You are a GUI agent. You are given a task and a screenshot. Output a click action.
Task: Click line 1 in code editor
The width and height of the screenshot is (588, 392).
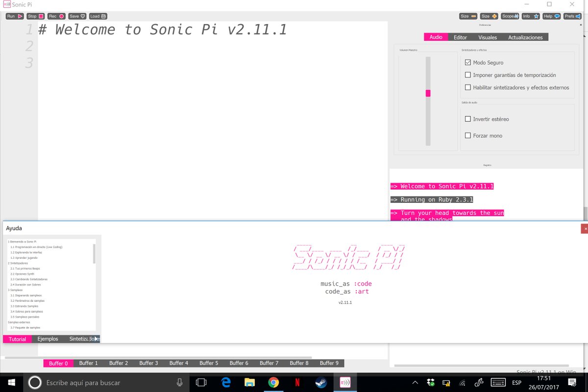point(212,29)
